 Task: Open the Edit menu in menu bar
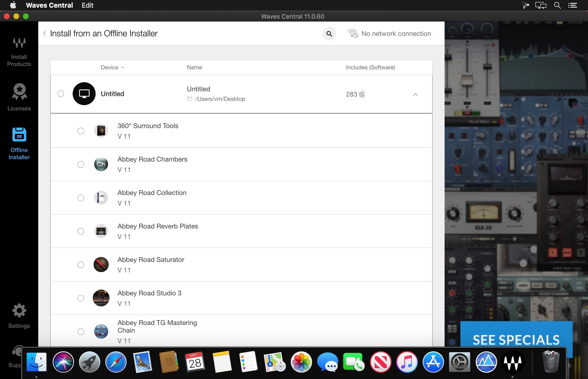[x=87, y=5]
